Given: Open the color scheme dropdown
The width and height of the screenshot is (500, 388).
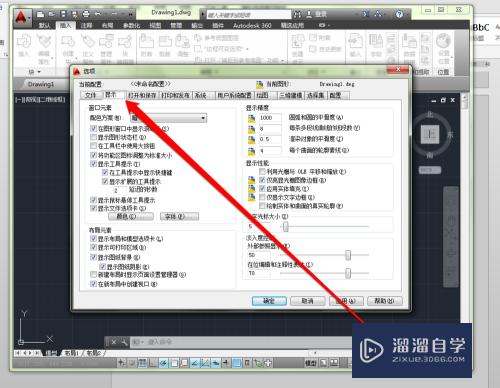Looking at the screenshot, I should 168,118.
